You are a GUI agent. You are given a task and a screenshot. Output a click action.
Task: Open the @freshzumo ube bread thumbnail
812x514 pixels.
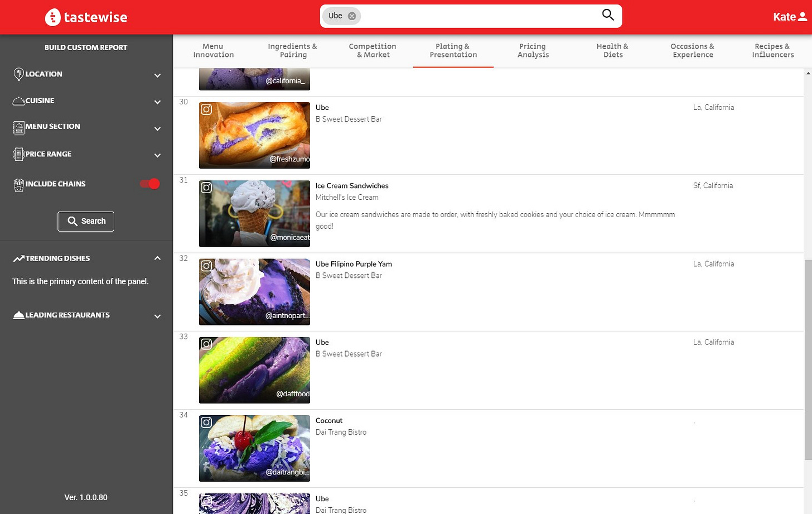254,135
